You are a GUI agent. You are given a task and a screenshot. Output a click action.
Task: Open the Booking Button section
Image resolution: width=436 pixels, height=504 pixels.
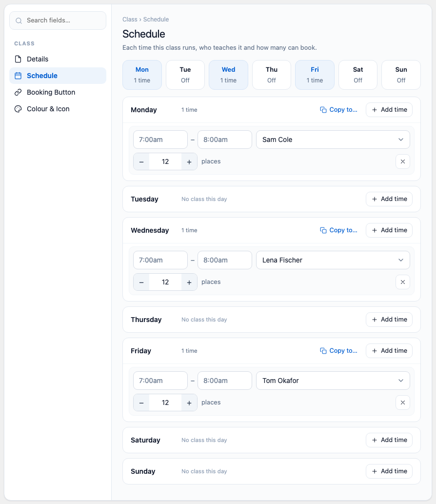tap(58, 92)
